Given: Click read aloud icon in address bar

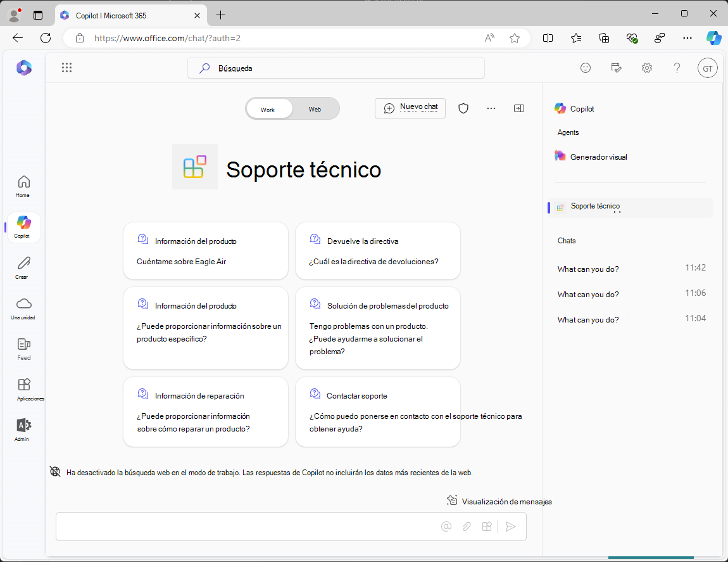Looking at the screenshot, I should [x=489, y=38].
